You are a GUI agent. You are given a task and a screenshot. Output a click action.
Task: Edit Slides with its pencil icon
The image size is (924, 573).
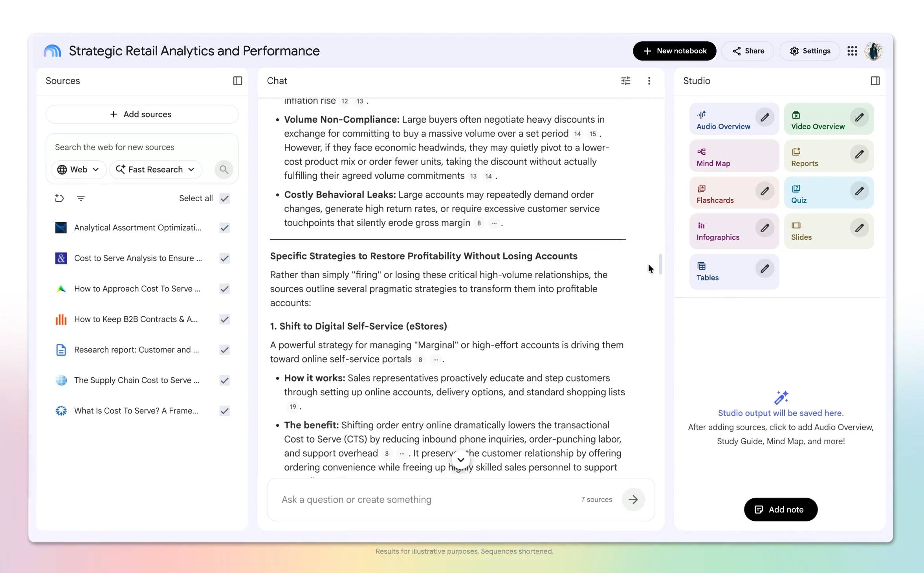[x=859, y=228]
